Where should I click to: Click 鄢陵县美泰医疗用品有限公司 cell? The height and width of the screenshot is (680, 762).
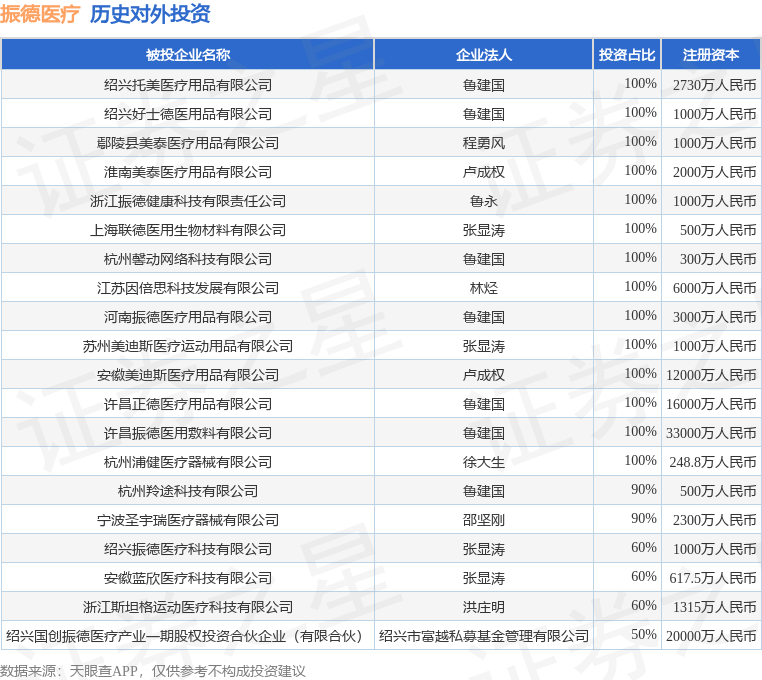(x=188, y=143)
